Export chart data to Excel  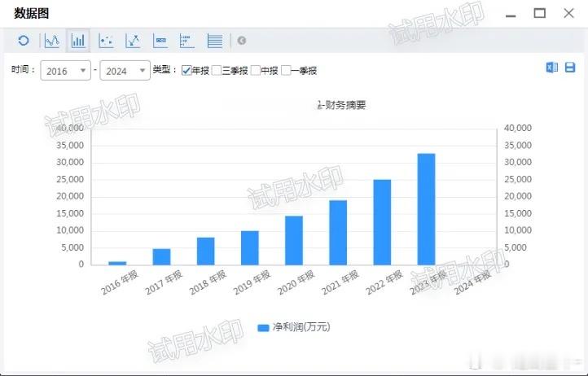(551, 68)
